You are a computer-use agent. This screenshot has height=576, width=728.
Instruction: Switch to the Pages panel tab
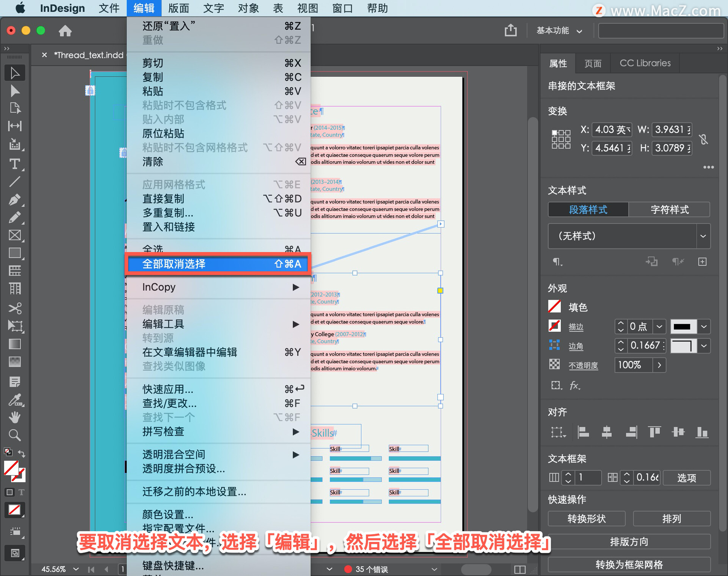coord(593,63)
